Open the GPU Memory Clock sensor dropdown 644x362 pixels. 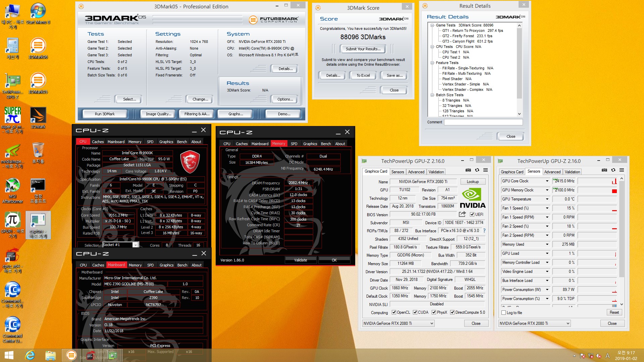click(547, 190)
